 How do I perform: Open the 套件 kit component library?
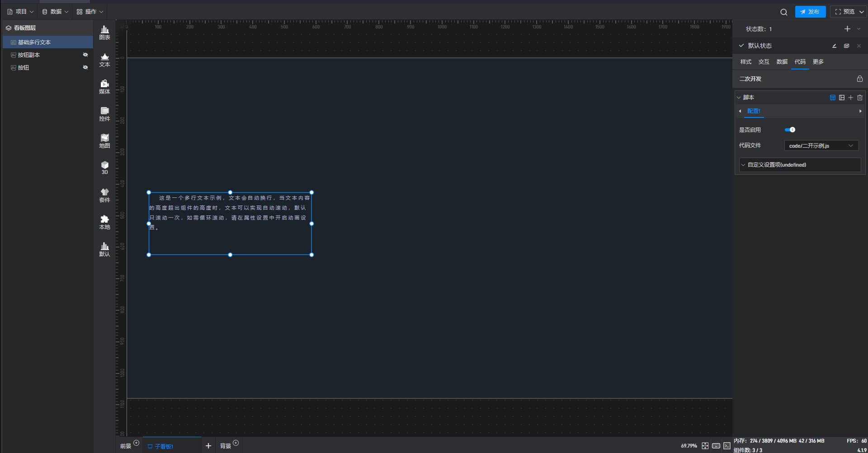tap(104, 195)
